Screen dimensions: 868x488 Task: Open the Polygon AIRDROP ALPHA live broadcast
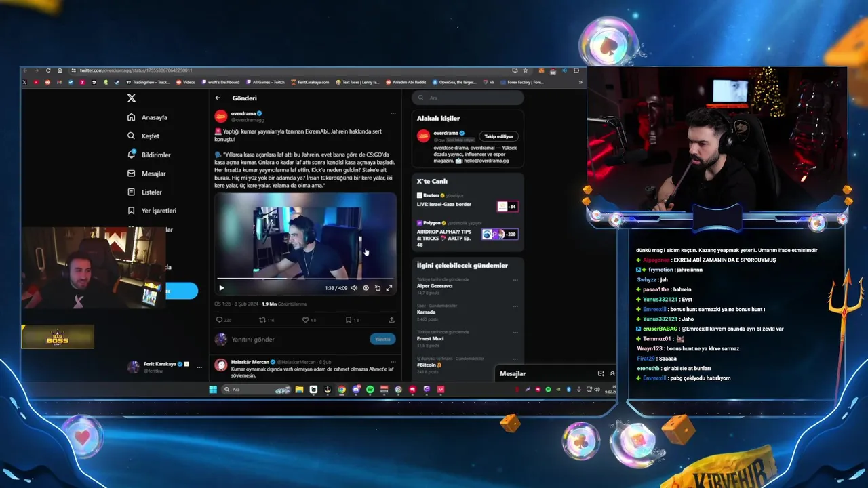pyautogui.click(x=467, y=233)
